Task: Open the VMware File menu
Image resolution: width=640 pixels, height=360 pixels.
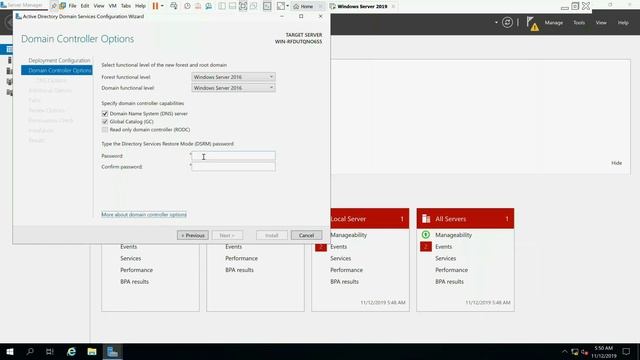Action: click(x=72, y=6)
